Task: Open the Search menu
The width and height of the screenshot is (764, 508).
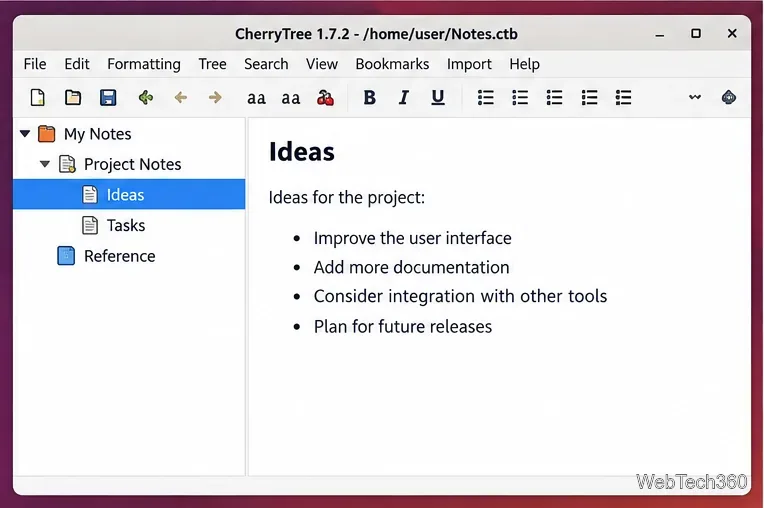Action: tap(266, 64)
